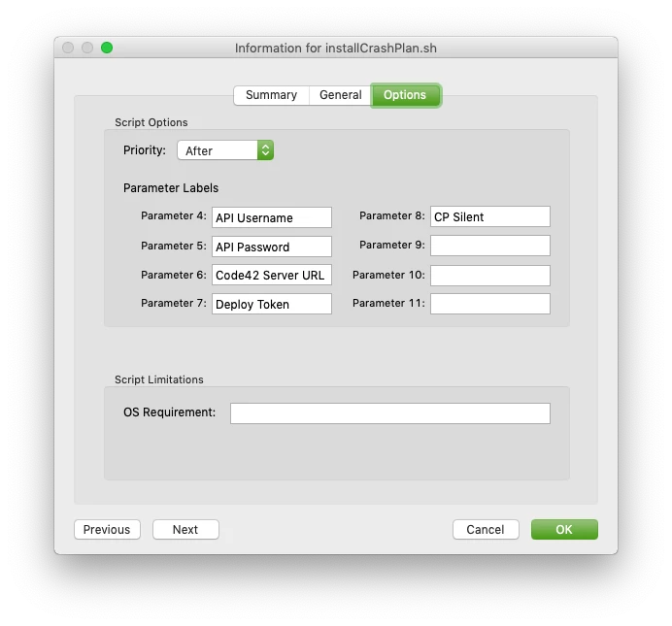The height and width of the screenshot is (626, 672).
Task: Click the Parameter 8 field with CP Silent
Action: tap(490, 217)
